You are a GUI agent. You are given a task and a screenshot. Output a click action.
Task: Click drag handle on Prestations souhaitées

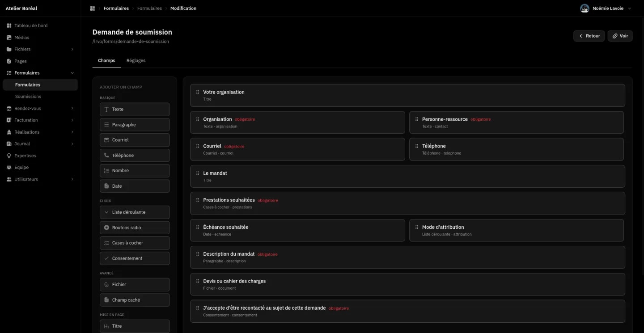[x=198, y=200]
